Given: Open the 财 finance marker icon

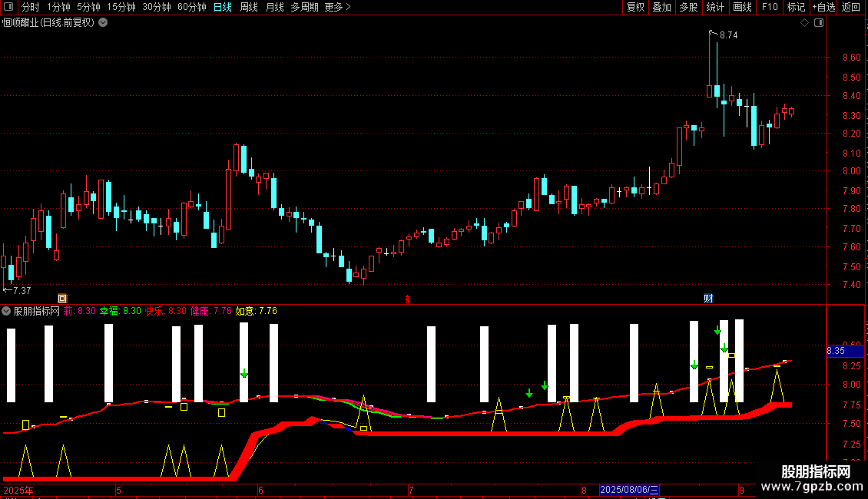Looking at the screenshot, I should coord(708,298).
